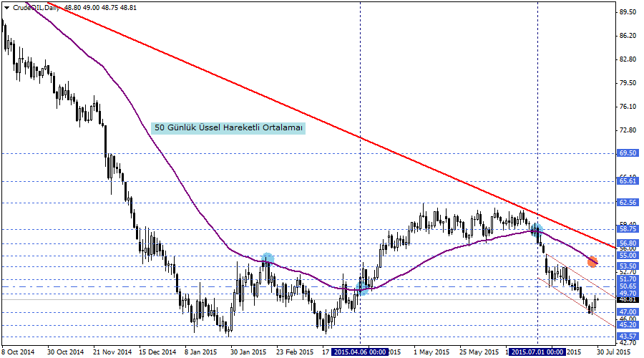
Task: Select the blue circle on the 2015.04.06 vertical line
Action: pyautogui.click(x=363, y=289)
